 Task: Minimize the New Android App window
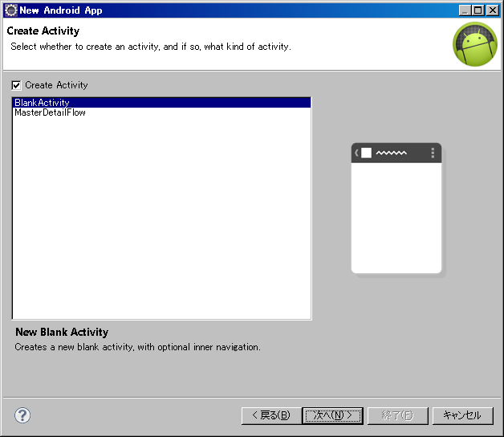click(465, 10)
